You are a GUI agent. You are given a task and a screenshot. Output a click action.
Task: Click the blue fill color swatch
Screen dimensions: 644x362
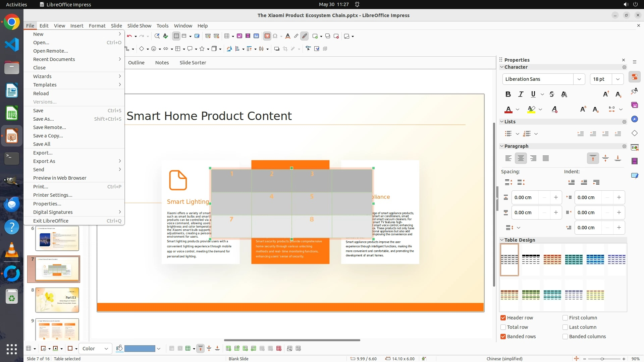click(x=140, y=349)
